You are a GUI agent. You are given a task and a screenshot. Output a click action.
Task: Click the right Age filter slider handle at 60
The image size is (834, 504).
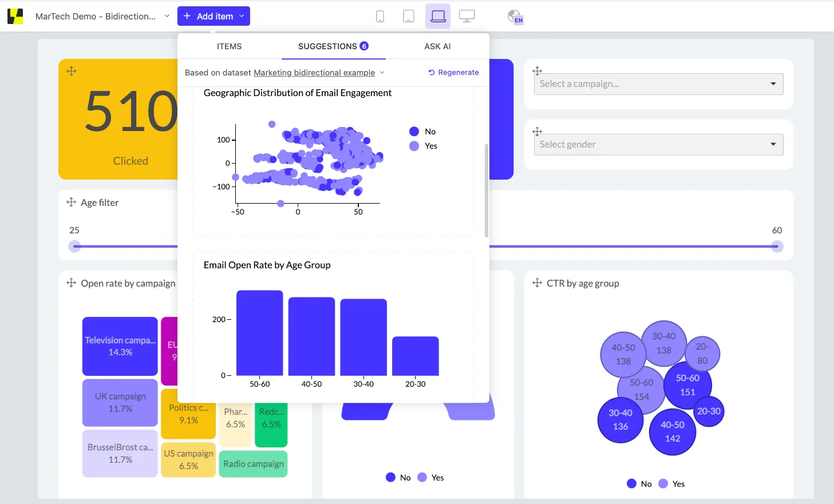click(777, 247)
